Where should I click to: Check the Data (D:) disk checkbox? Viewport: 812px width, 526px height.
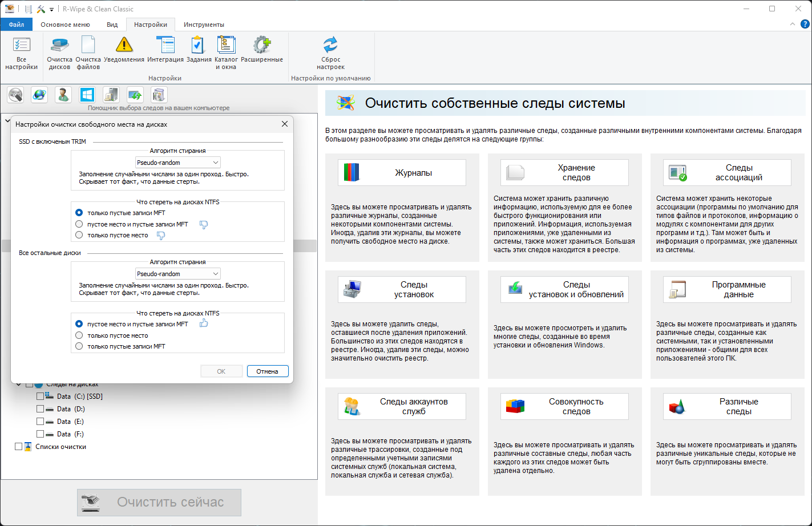(40, 409)
